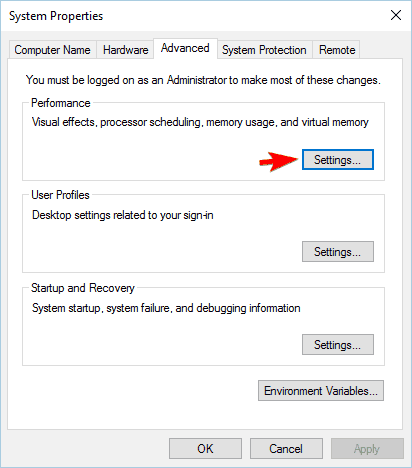This screenshot has width=412, height=468.
Task: Click the Environment Variables button
Action: 321,390
